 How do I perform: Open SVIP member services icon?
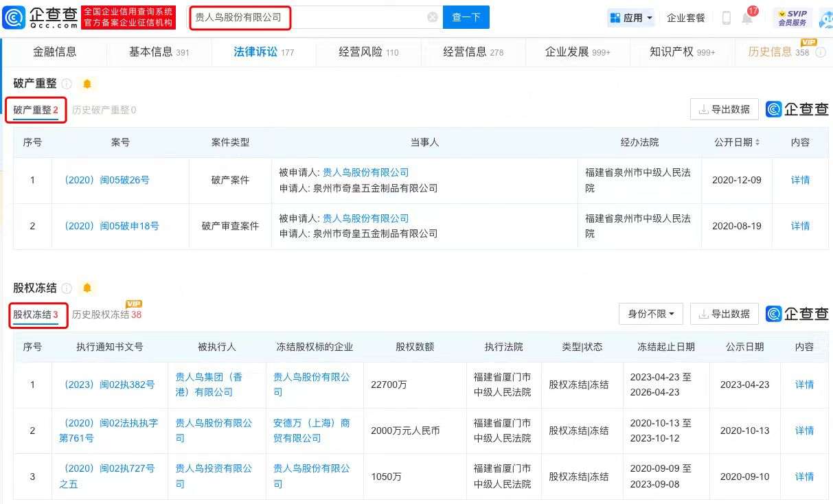(x=792, y=18)
